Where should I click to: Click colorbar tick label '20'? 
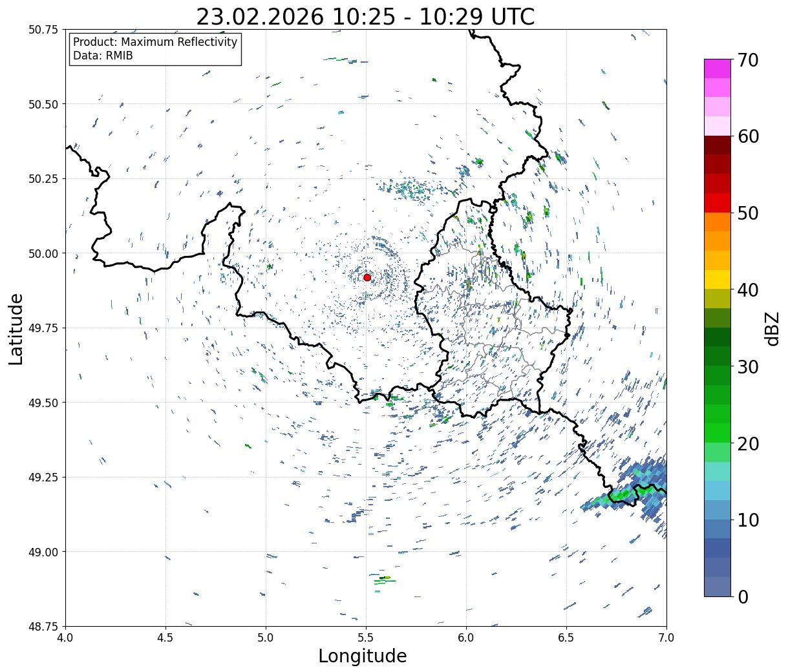pyautogui.click(x=748, y=444)
